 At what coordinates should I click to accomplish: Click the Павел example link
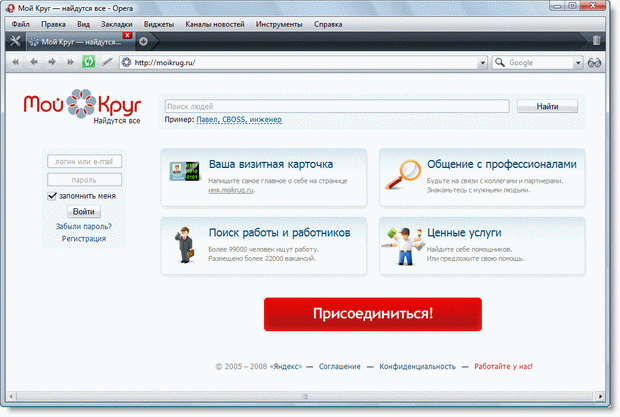[208, 119]
